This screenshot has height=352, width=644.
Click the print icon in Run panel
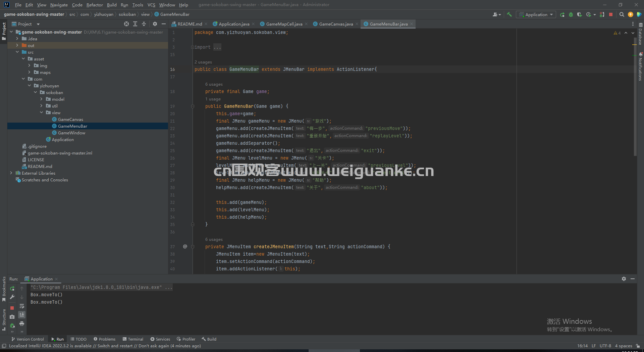[x=22, y=323]
